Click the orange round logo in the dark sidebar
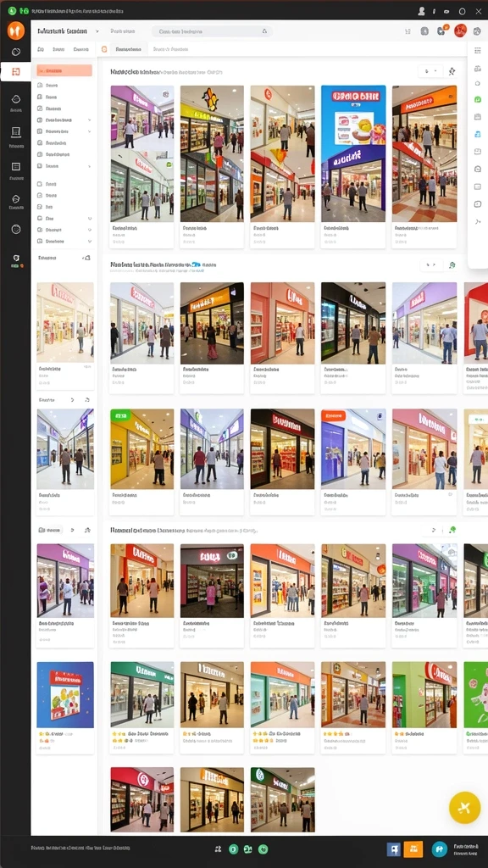The height and width of the screenshot is (868, 488). click(15, 31)
